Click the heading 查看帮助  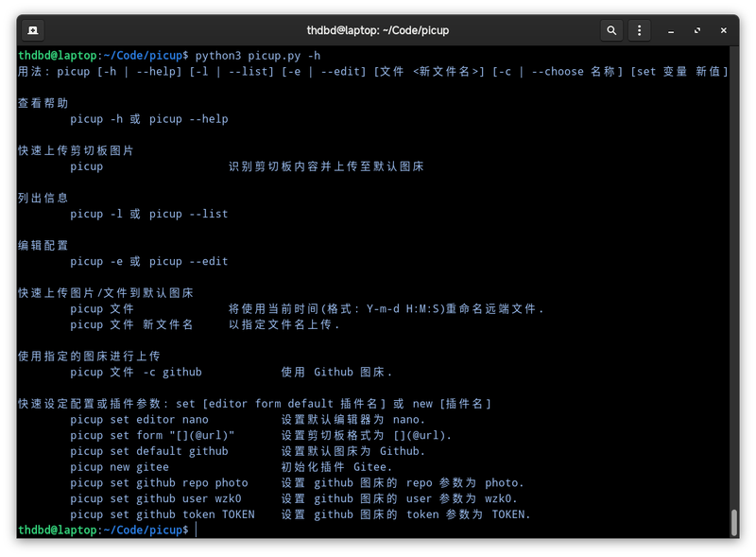[x=43, y=103]
